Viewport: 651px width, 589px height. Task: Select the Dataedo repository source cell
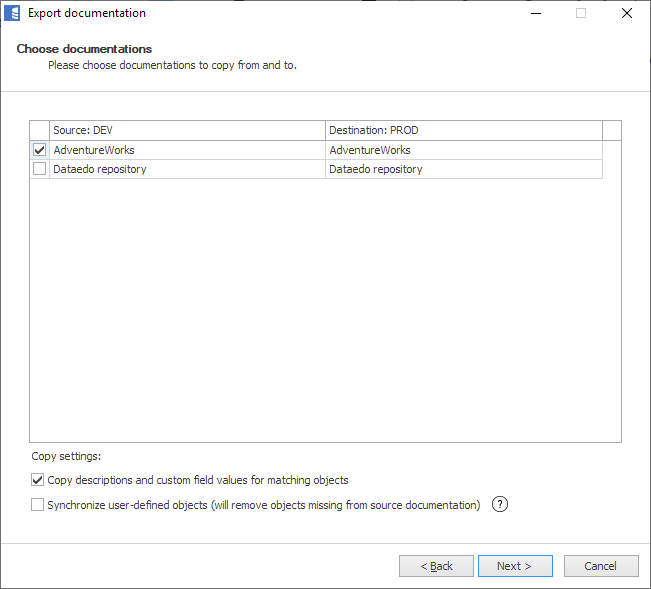[187, 169]
